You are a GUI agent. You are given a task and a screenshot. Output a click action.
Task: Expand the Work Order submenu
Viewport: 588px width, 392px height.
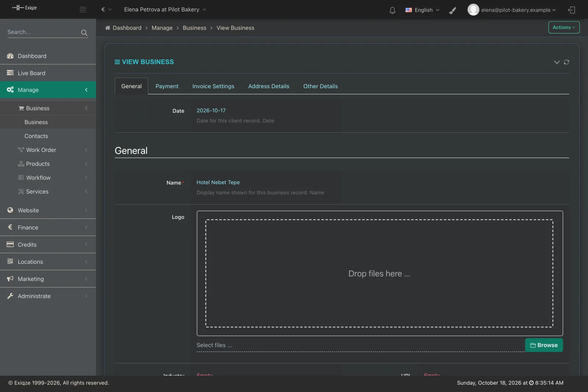pyautogui.click(x=48, y=150)
